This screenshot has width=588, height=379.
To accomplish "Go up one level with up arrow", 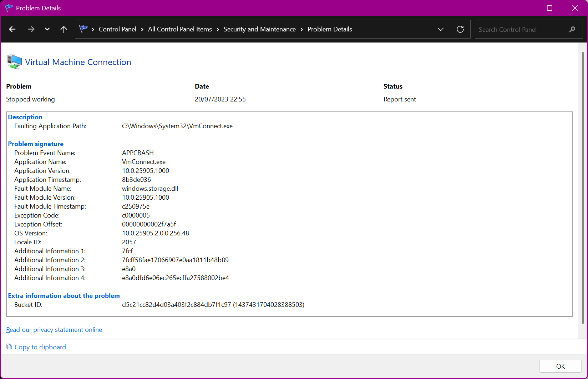I will [64, 29].
